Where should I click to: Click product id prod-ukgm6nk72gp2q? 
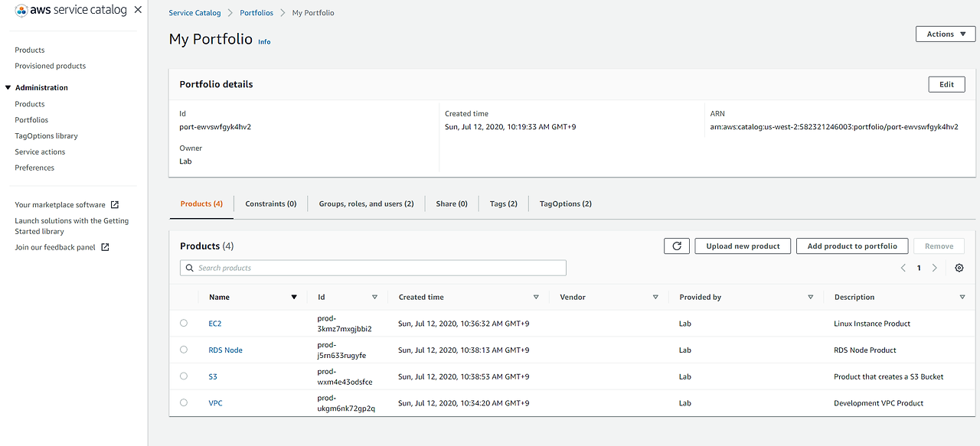point(346,403)
